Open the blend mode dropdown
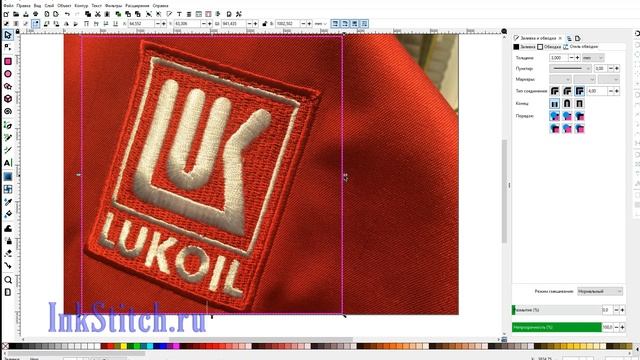This screenshot has height=360, width=640. pyautogui.click(x=600, y=291)
